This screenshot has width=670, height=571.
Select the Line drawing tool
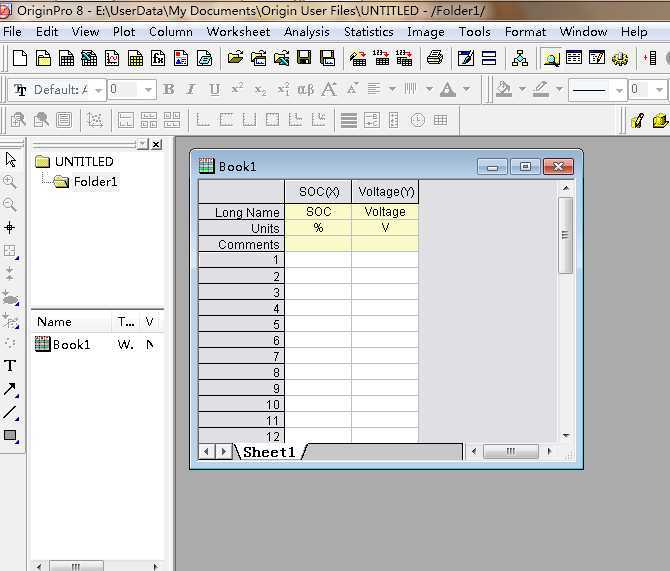click(10, 412)
